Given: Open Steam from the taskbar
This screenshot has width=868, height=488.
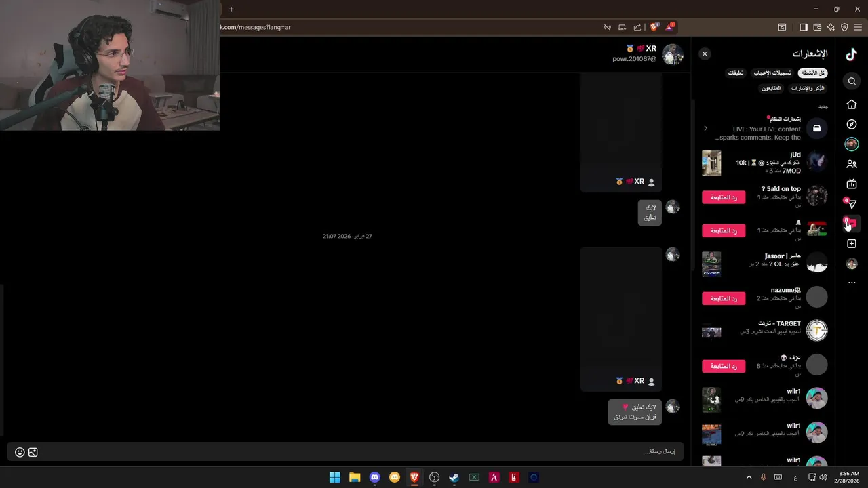Looking at the screenshot, I should click(454, 477).
